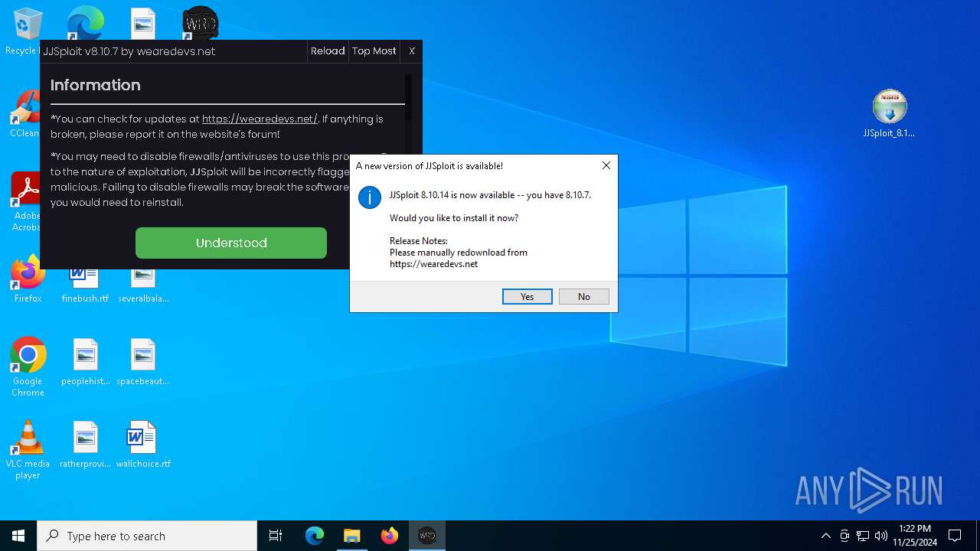Click No to decline the update
980x551 pixels.
(584, 296)
